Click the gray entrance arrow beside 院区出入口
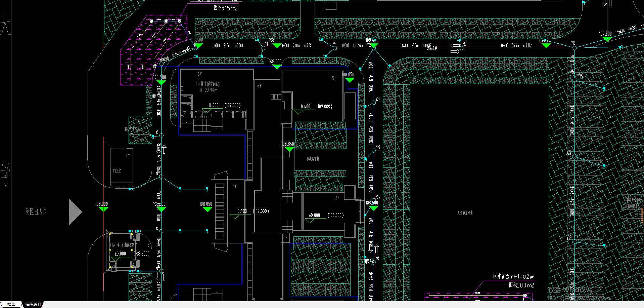Viewport: 644px width, 308px height. click(x=75, y=212)
